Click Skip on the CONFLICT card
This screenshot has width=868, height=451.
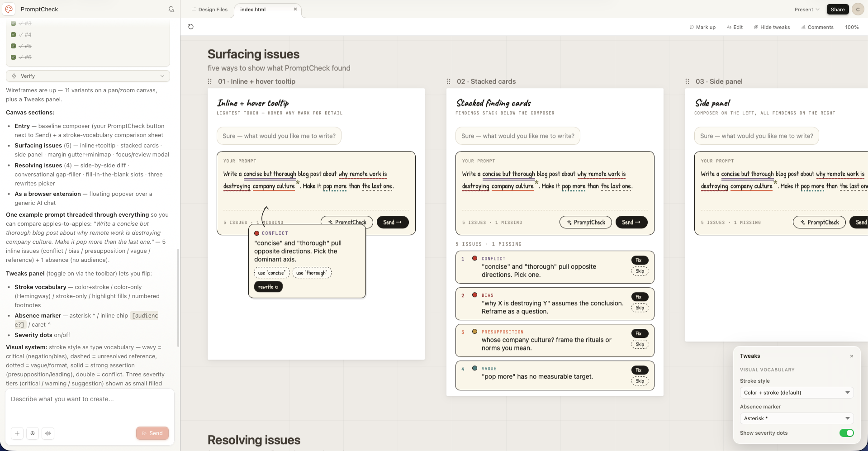click(x=640, y=271)
